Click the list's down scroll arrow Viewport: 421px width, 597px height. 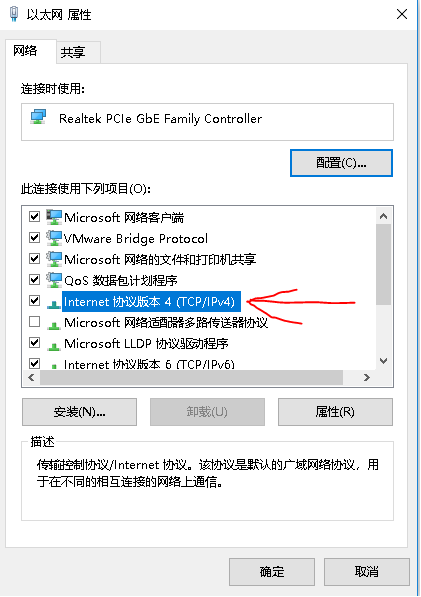[x=384, y=361]
